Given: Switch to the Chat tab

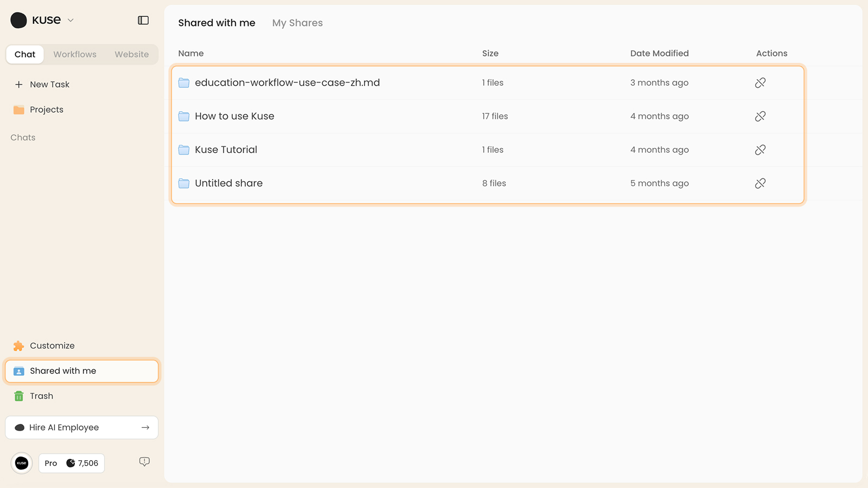Looking at the screenshot, I should [25, 54].
